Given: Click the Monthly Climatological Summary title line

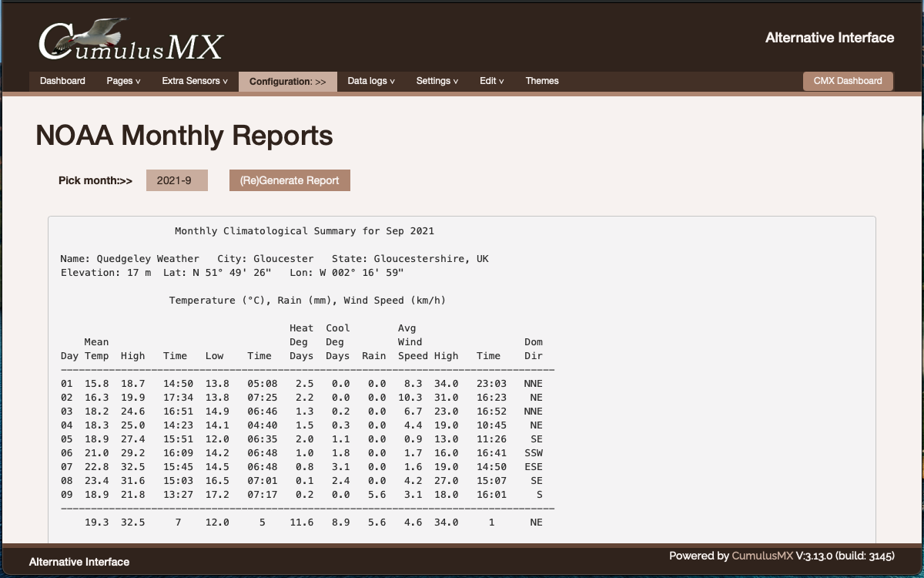Looking at the screenshot, I should [304, 231].
